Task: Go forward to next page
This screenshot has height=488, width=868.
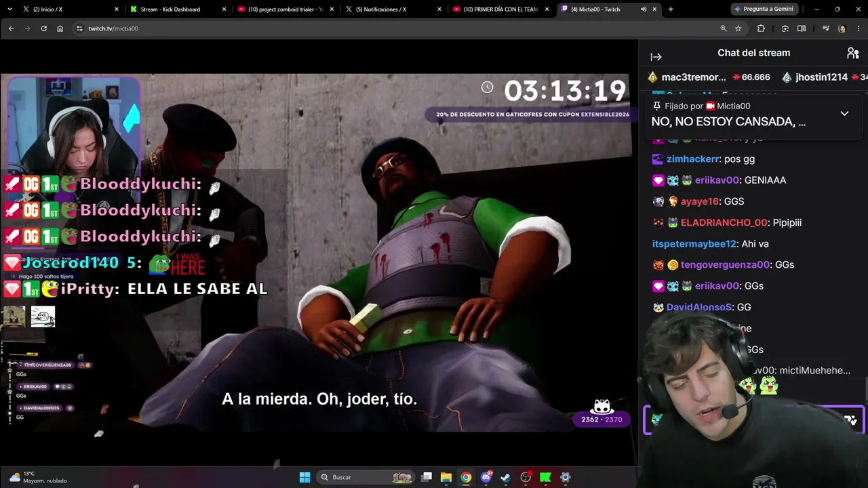Action: click(27, 28)
